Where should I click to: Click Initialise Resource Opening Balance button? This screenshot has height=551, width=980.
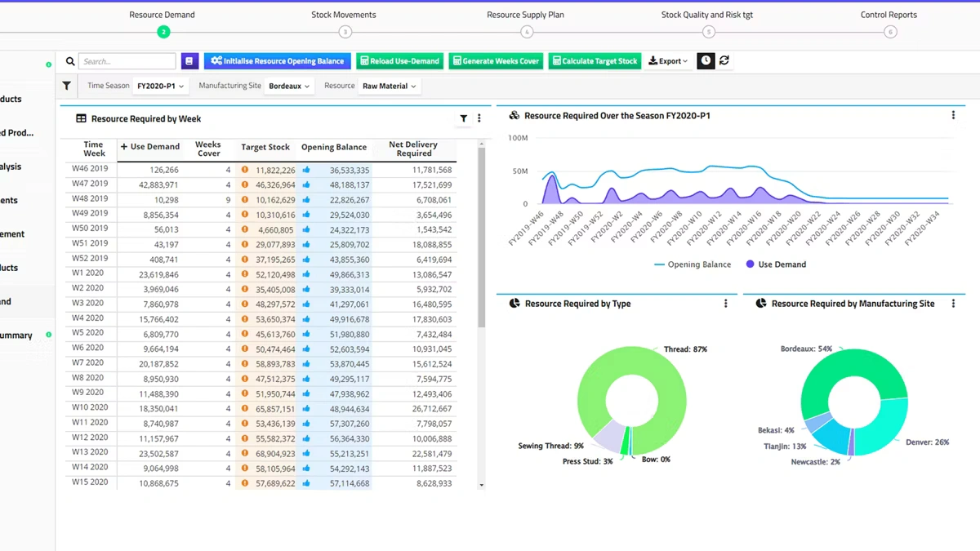pos(278,61)
